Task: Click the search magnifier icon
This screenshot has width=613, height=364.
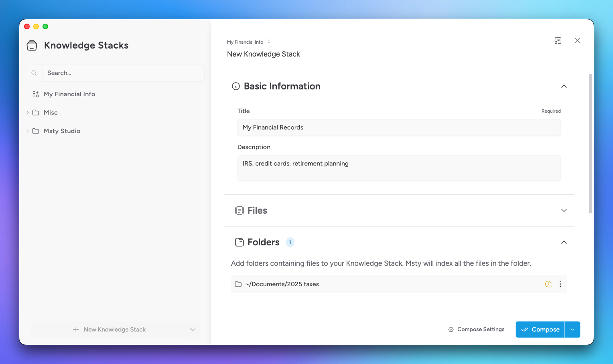Action: [x=34, y=73]
